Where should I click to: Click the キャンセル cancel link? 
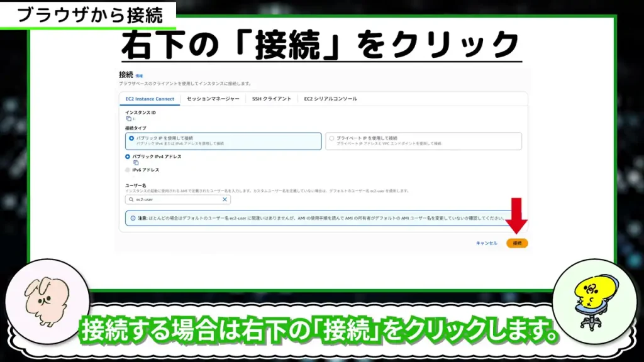tap(486, 243)
